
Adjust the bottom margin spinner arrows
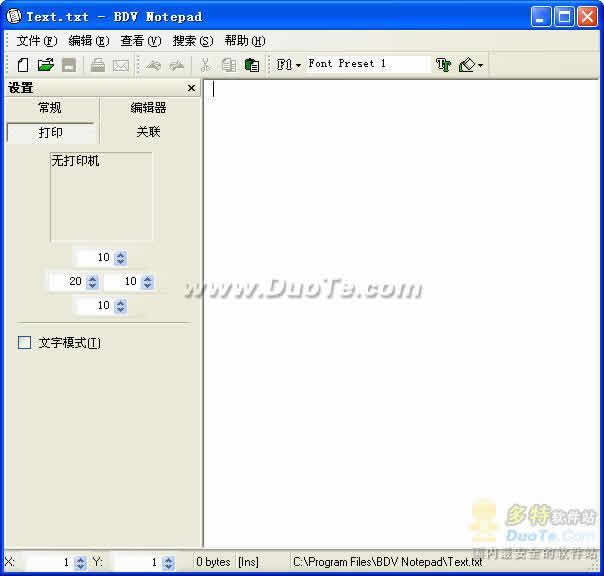121,306
